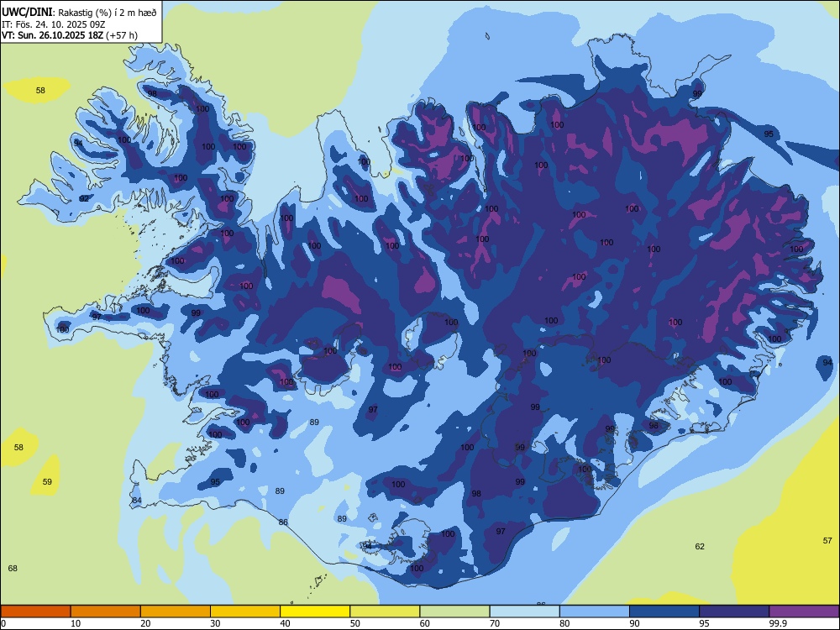
Task: Click the '68' humidity value on the map
Action: tap(13, 569)
